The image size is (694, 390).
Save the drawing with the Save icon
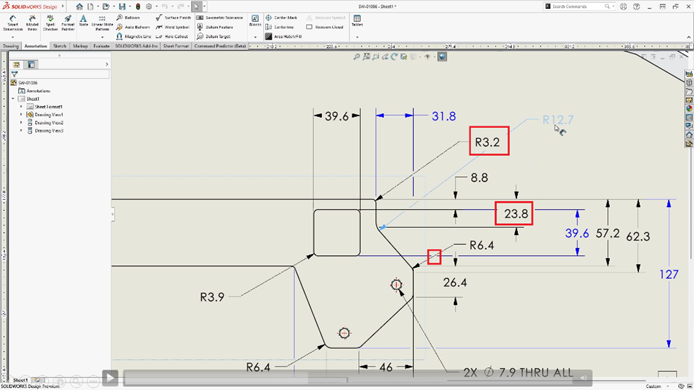tap(122, 6)
